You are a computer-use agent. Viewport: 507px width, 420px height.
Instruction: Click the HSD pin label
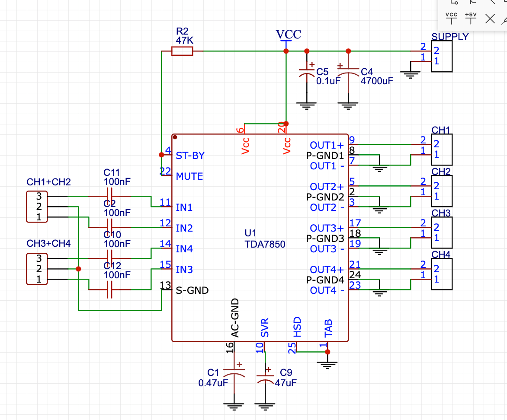[297, 327]
